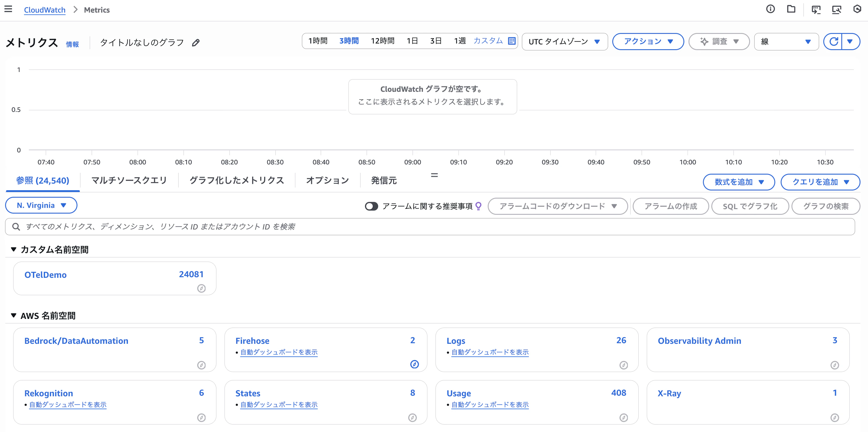Viewport: 868px width, 432px height.
Task: Open the X-Ray namespace
Action: (669, 393)
